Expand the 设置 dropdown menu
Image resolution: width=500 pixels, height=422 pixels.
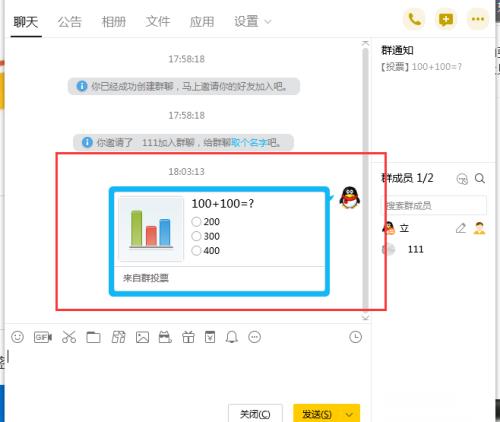pos(253,22)
